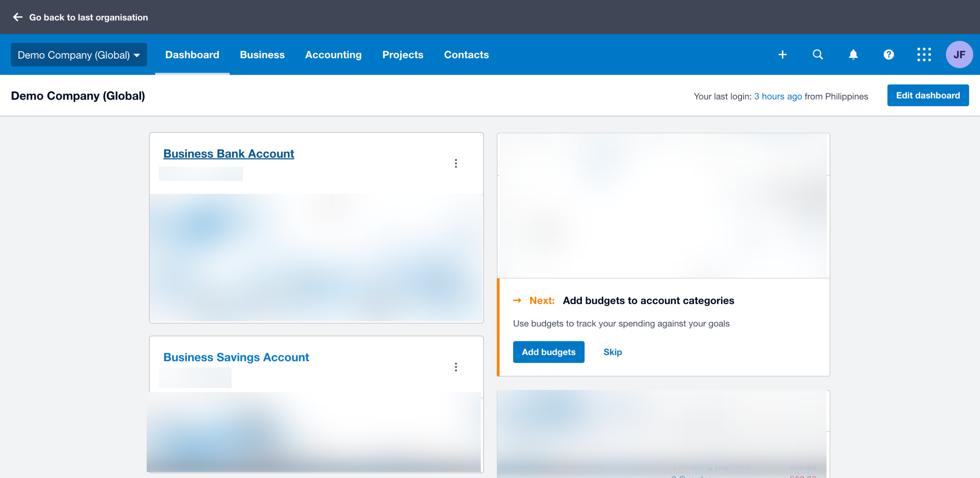Open the Business Bank Account link

[229, 154]
